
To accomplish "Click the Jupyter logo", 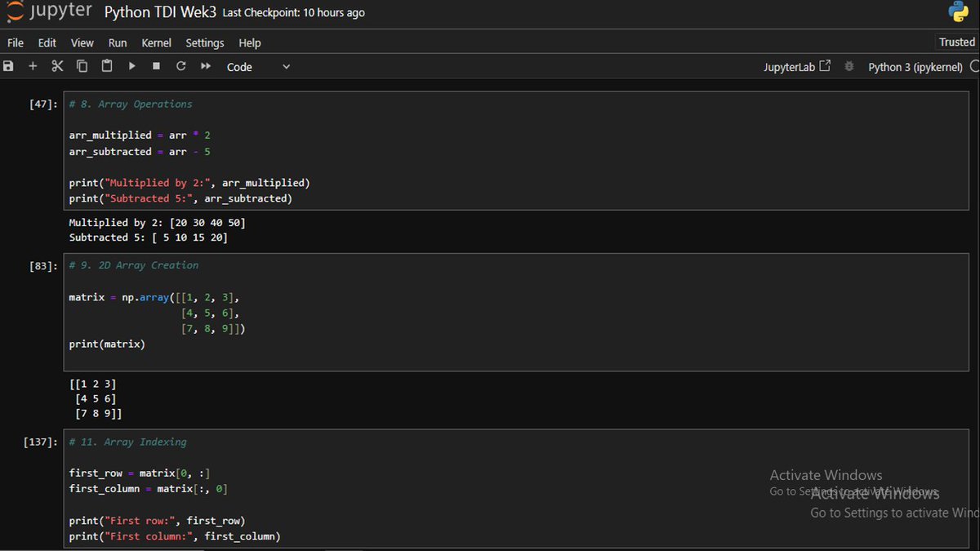I will 51,12.
